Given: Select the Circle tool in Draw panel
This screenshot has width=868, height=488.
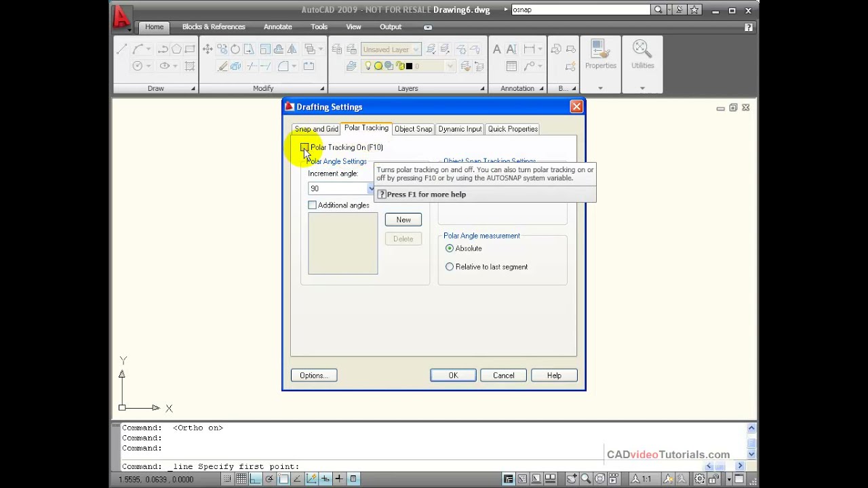Looking at the screenshot, I should tap(138, 66).
